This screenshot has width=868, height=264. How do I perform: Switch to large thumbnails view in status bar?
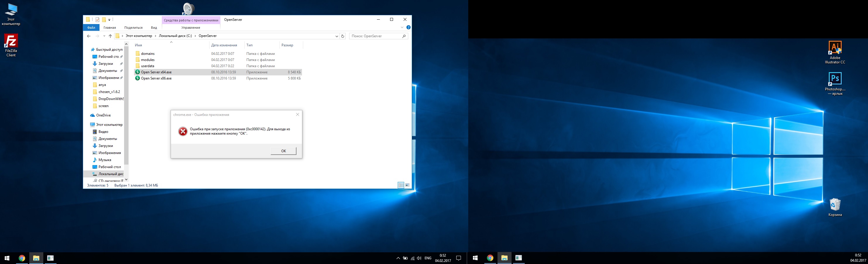pos(407,185)
